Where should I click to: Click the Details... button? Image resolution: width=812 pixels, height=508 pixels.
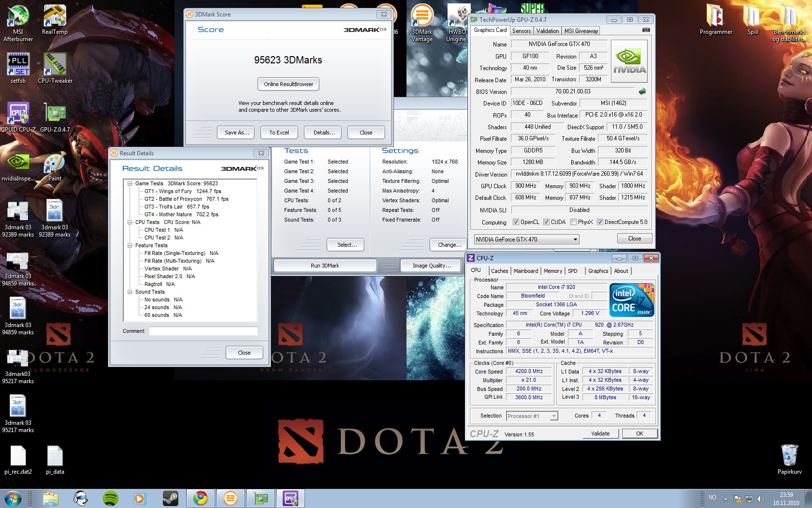(x=324, y=133)
